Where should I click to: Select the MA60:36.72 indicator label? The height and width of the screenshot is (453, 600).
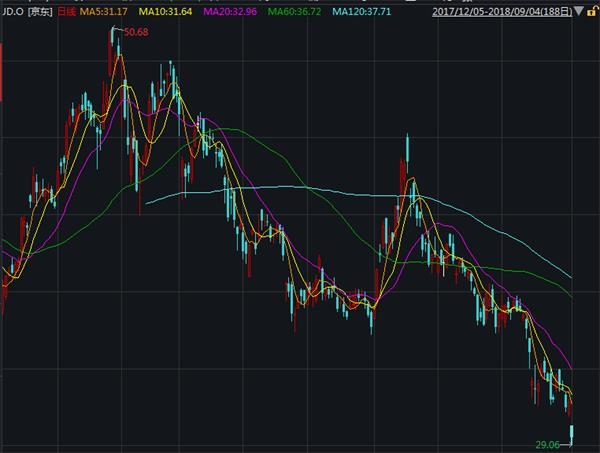point(294,12)
